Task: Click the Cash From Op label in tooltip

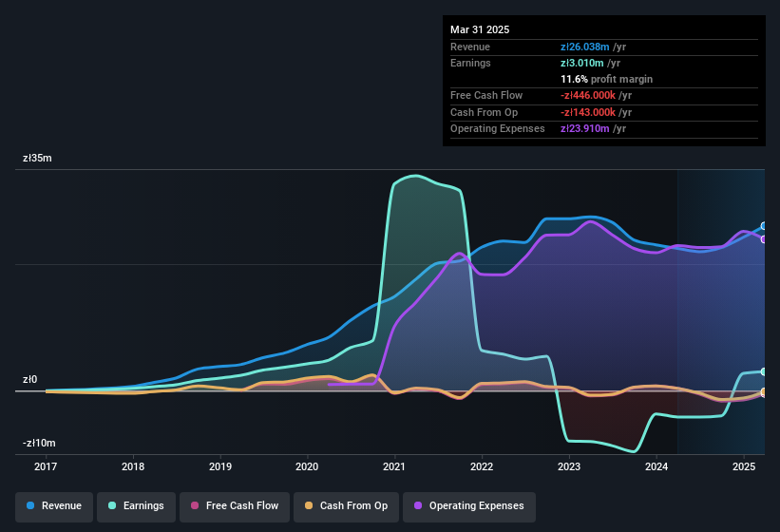Action: [x=484, y=112]
